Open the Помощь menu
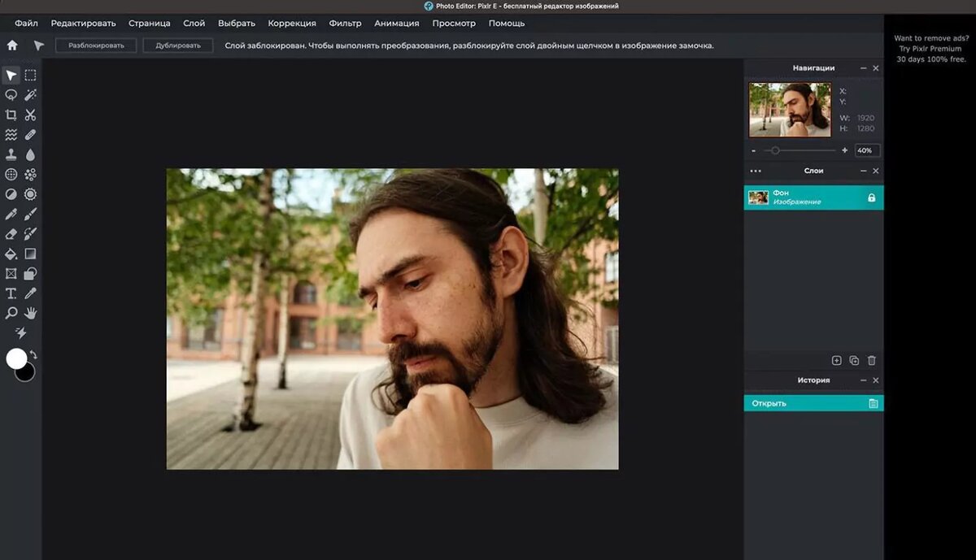This screenshot has width=976, height=560. 507,24
